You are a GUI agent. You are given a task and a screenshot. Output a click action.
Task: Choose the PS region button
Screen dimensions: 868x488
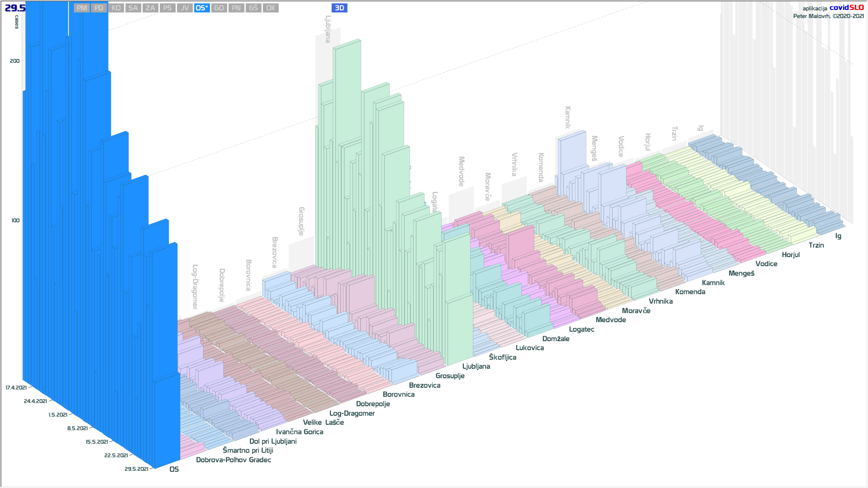click(167, 8)
